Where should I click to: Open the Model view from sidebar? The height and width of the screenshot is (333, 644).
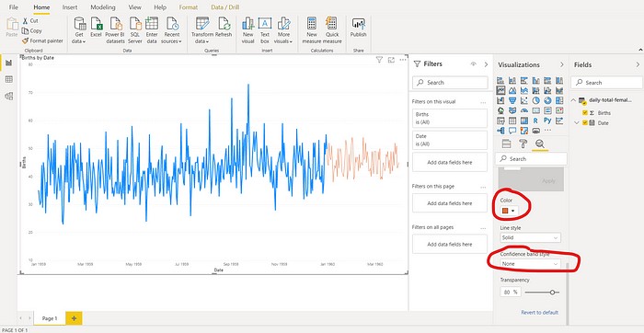tap(8, 96)
